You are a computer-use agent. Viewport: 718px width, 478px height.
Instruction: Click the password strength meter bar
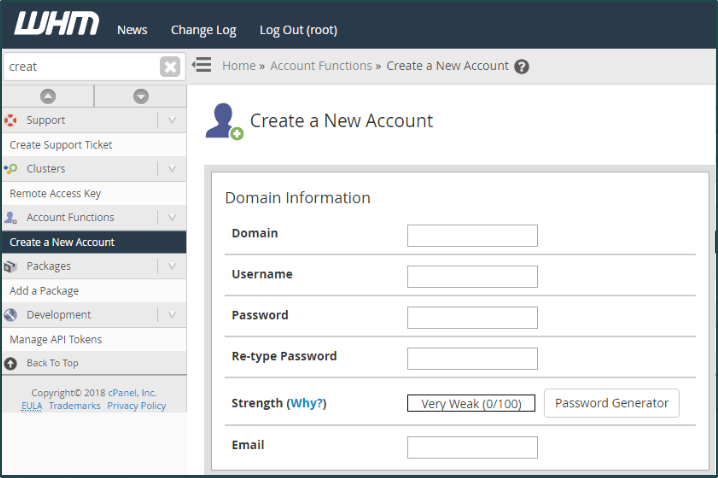(x=471, y=404)
